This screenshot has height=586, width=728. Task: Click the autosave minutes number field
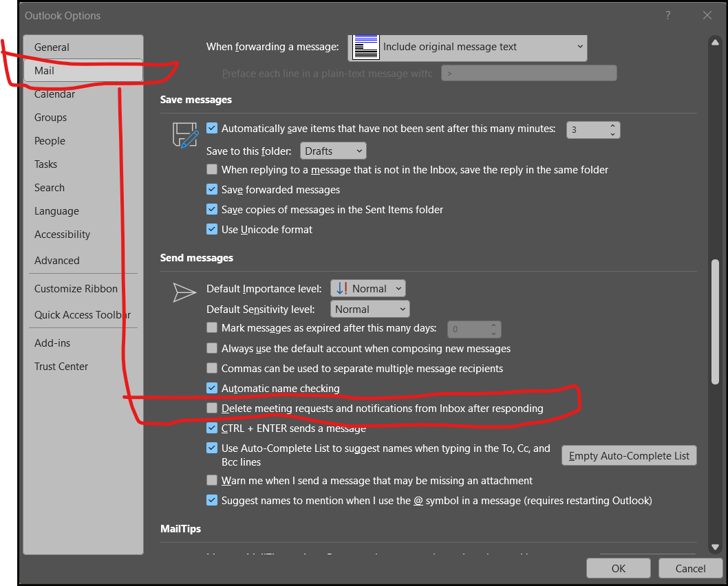588,130
